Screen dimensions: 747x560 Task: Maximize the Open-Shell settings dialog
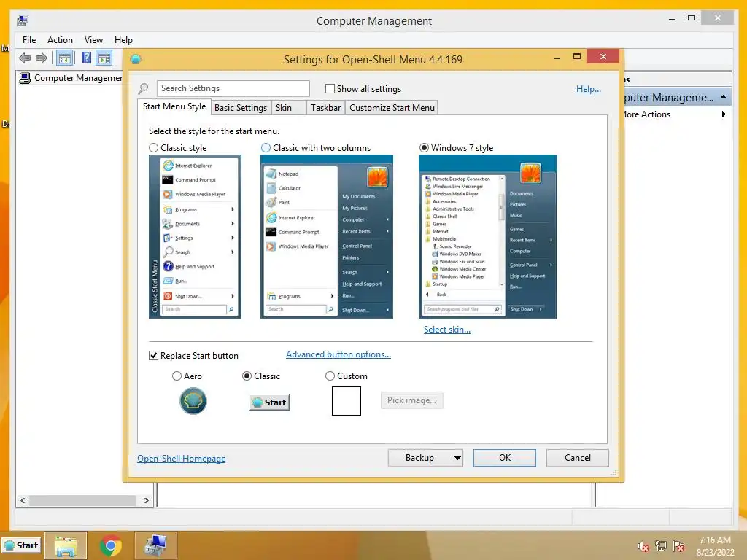(577, 57)
